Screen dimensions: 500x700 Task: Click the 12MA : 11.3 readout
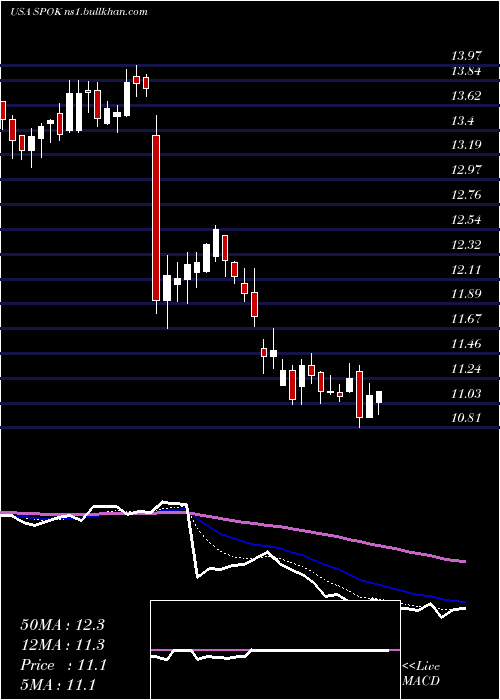62,645
